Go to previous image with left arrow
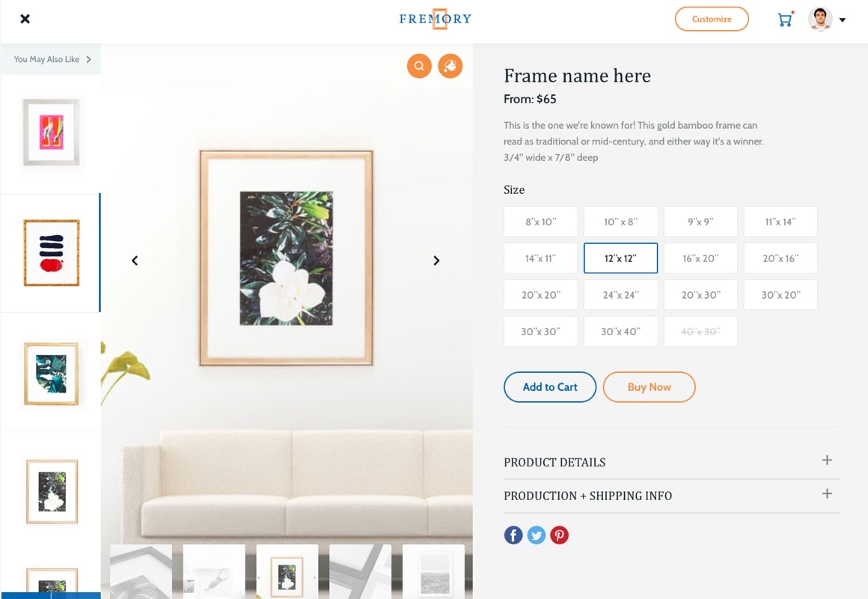This screenshot has width=868, height=599. [135, 261]
